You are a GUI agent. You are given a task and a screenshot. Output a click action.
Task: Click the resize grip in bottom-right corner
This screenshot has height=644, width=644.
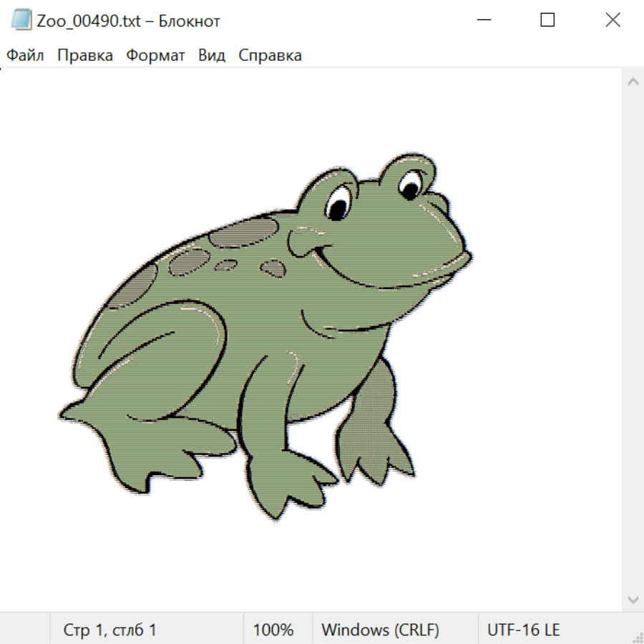638,638
